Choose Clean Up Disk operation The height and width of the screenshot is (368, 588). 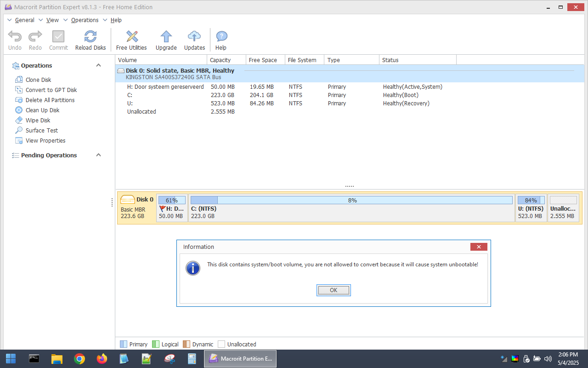click(43, 110)
